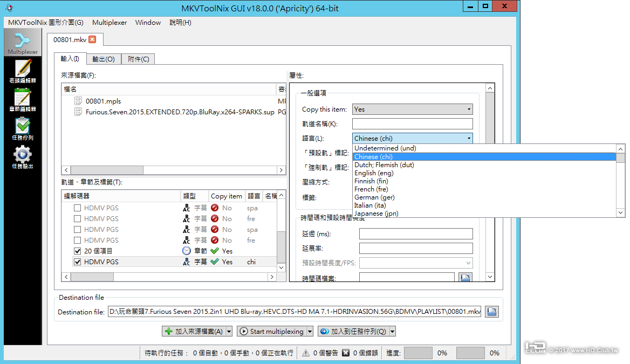Sort tracks by Copy item column header
Image resolution: width=630 pixels, height=364 pixels.
coord(227,196)
